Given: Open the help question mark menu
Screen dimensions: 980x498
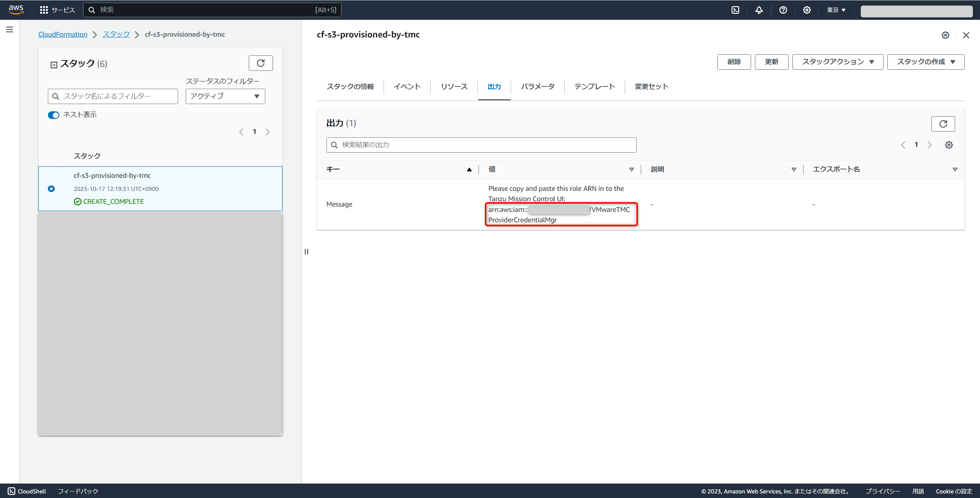Looking at the screenshot, I should (x=783, y=10).
